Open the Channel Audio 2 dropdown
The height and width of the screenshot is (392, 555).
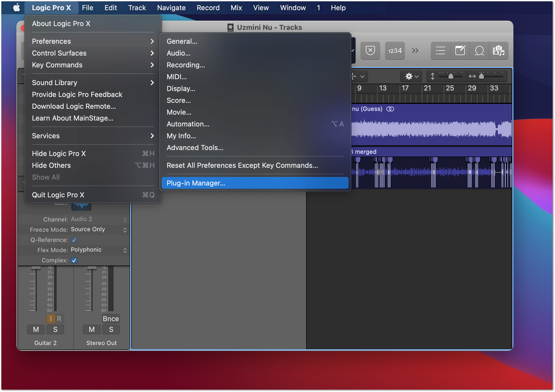[x=99, y=219]
